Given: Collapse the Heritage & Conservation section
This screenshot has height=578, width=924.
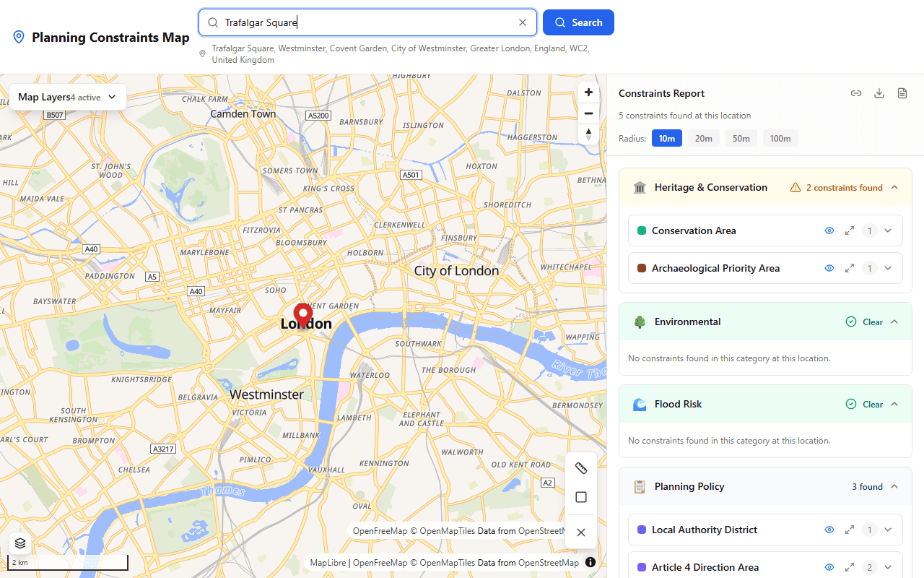Looking at the screenshot, I should pos(894,187).
